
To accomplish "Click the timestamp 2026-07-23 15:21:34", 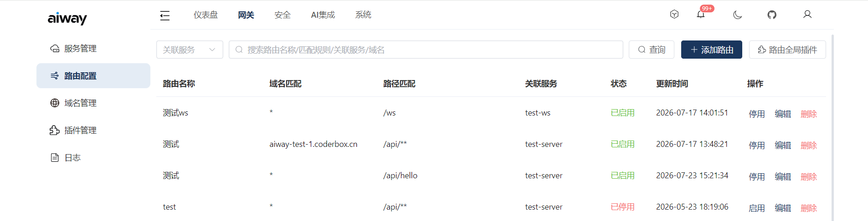I will point(692,176).
